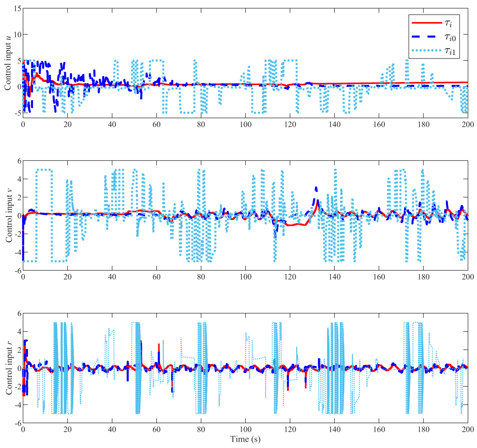This screenshot has width=477, height=448.
Task: Click the 15 tick on top plot y-axis
Action: pos(17,9)
